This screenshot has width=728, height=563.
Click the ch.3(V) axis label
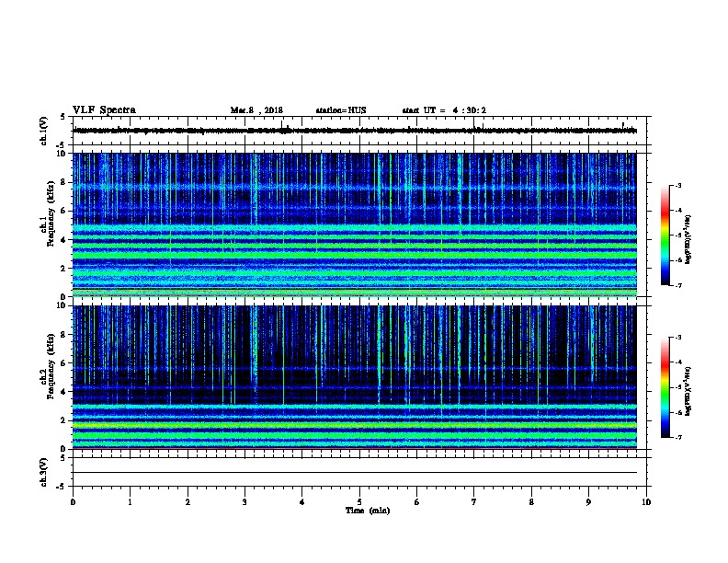point(43,472)
